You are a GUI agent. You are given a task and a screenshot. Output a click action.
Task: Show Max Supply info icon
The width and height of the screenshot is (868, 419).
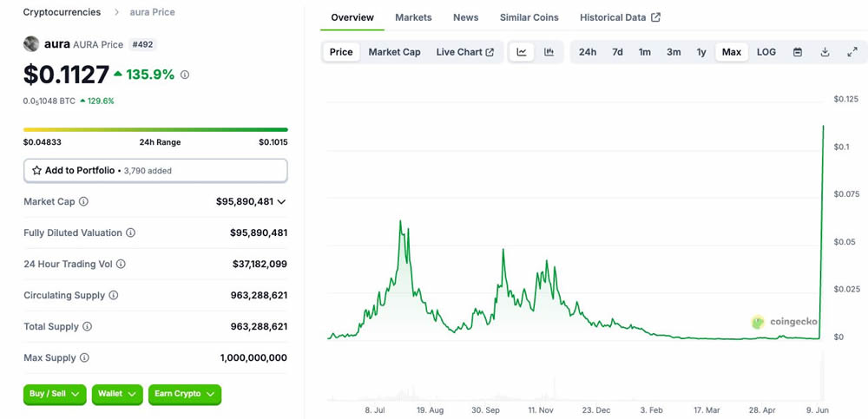[84, 358]
